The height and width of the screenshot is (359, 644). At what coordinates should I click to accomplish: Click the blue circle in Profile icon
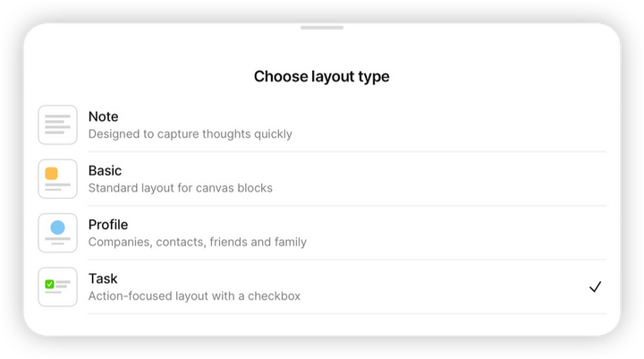(57, 227)
